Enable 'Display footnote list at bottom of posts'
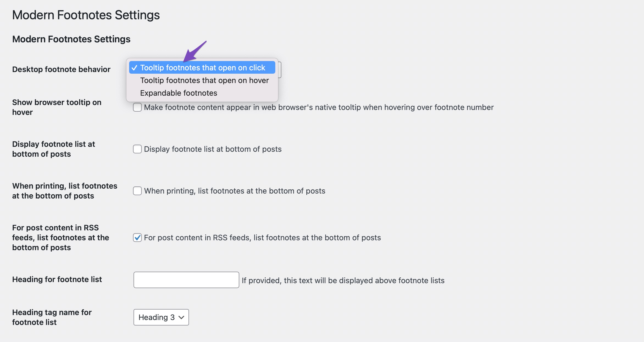 pos(137,148)
